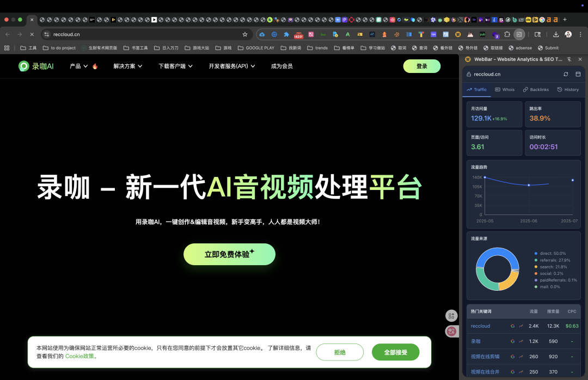
Task: Open the Chrome profile avatar
Action: (568, 34)
